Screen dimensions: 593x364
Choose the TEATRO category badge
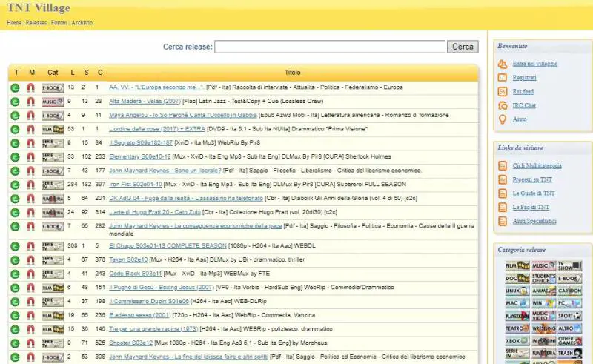517,328
